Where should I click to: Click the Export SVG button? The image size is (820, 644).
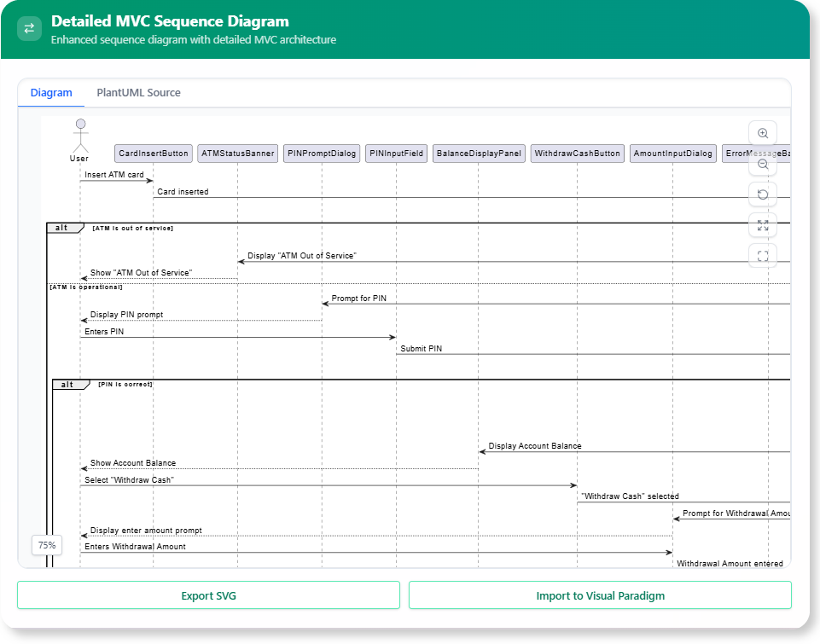208,595
